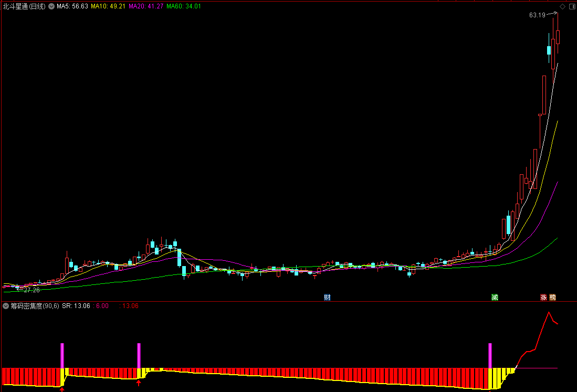Select the MA20: 41.27 indicator label
Screen dimensions: 577x392
146,6
